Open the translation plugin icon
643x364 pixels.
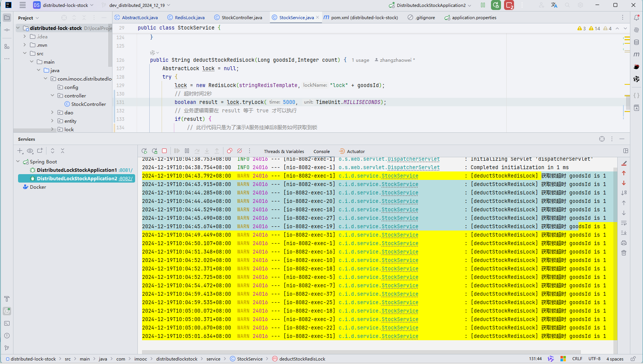pos(554,5)
